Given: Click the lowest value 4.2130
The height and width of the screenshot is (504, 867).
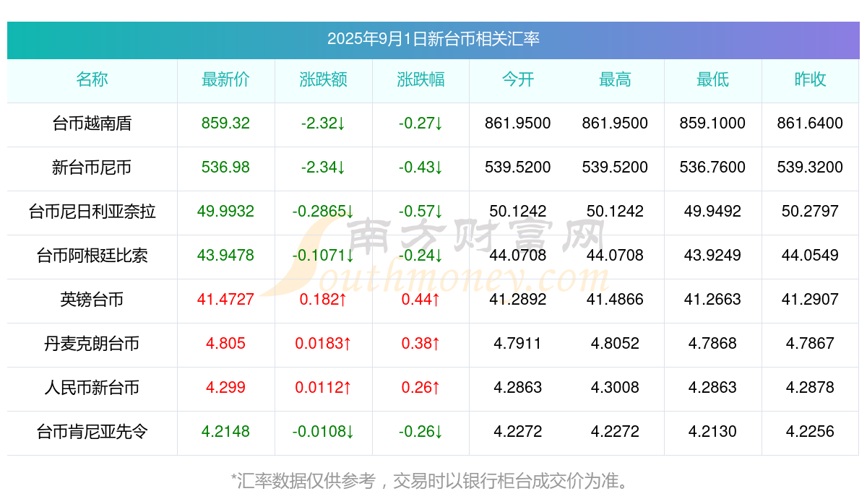Looking at the screenshot, I should click(712, 432).
